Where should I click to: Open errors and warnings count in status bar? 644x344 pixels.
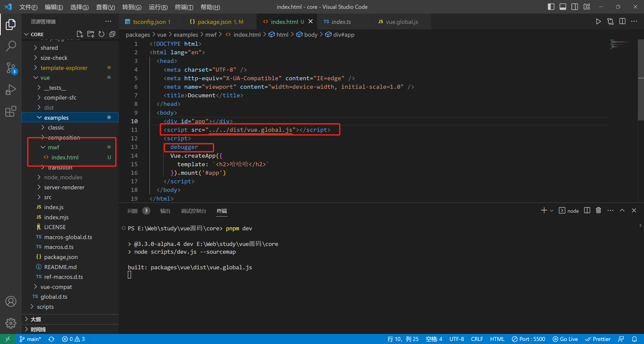point(73,339)
